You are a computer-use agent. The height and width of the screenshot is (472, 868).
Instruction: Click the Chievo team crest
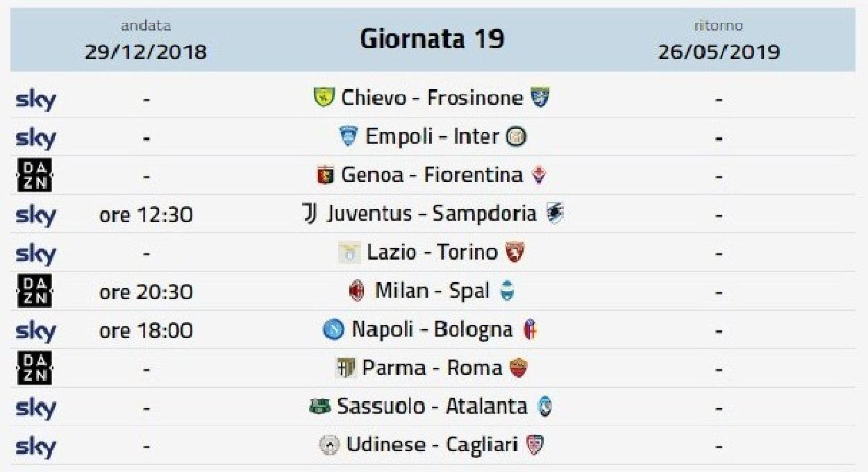[x=324, y=98]
